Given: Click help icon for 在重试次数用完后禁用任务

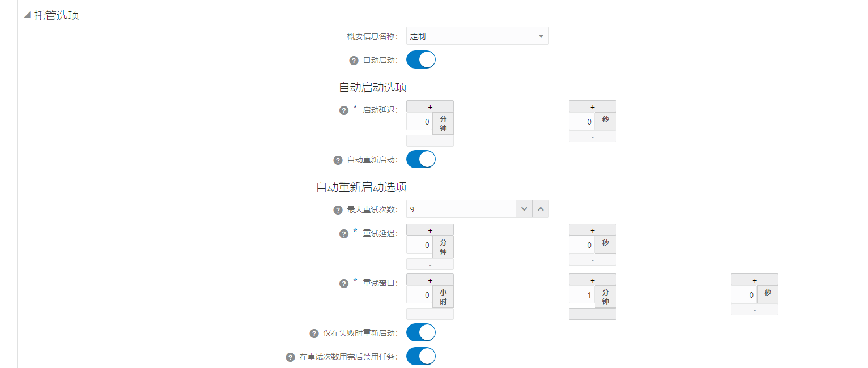Looking at the screenshot, I should 290,357.
